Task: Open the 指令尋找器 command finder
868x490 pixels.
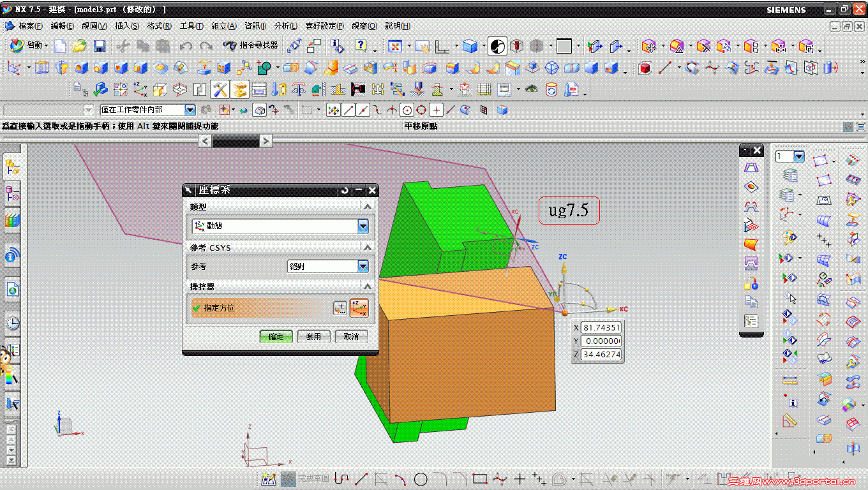Action: [x=250, y=45]
